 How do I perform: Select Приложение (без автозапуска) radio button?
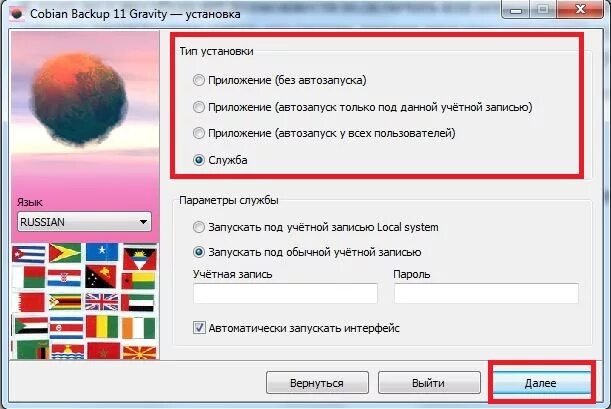(199, 80)
